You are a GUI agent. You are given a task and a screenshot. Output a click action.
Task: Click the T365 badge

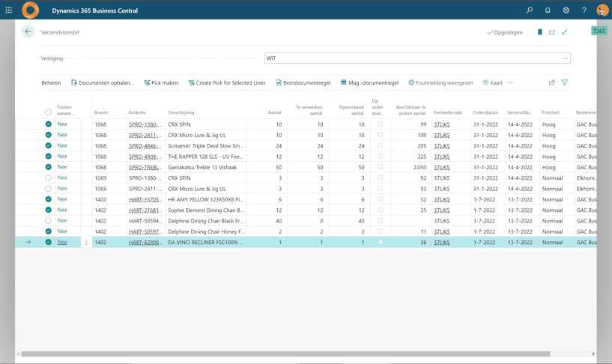599,31
